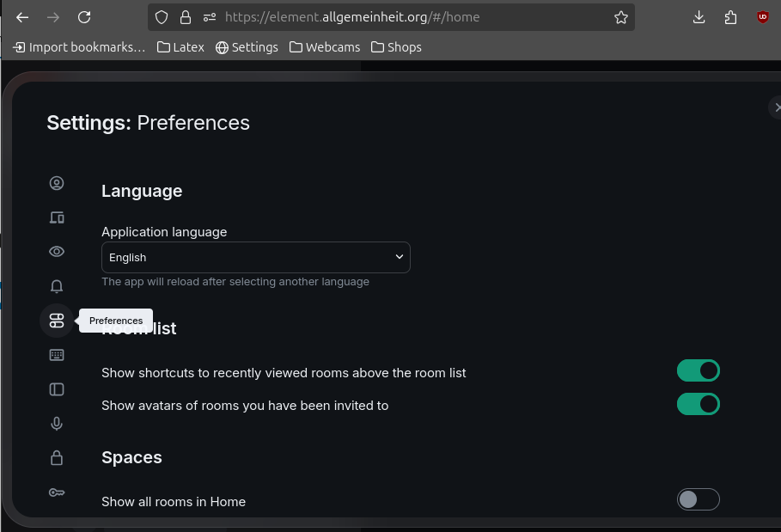Open Security settings padlock icon in sidebar
This screenshot has height=532, width=781.
point(57,458)
